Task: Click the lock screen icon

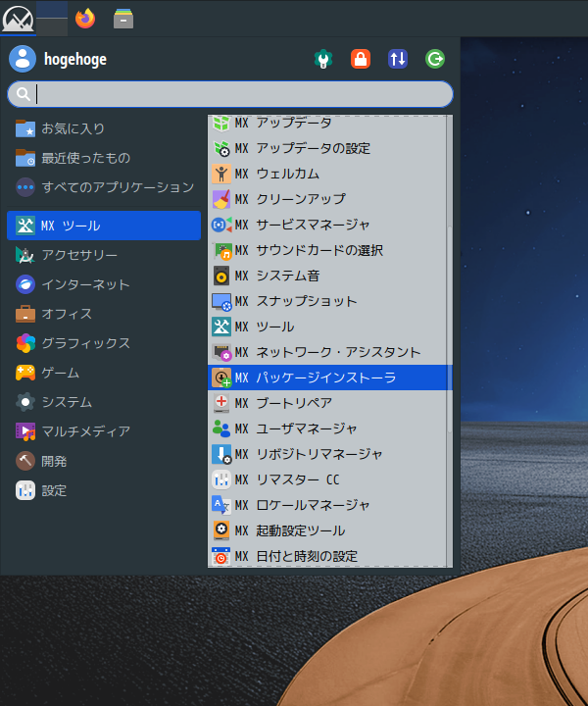Action: tap(361, 59)
